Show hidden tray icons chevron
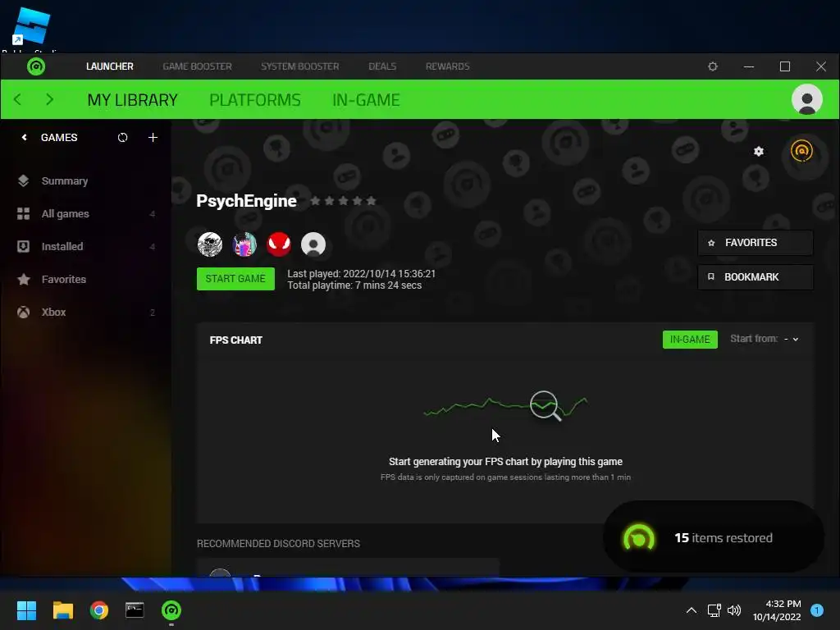 click(x=692, y=610)
